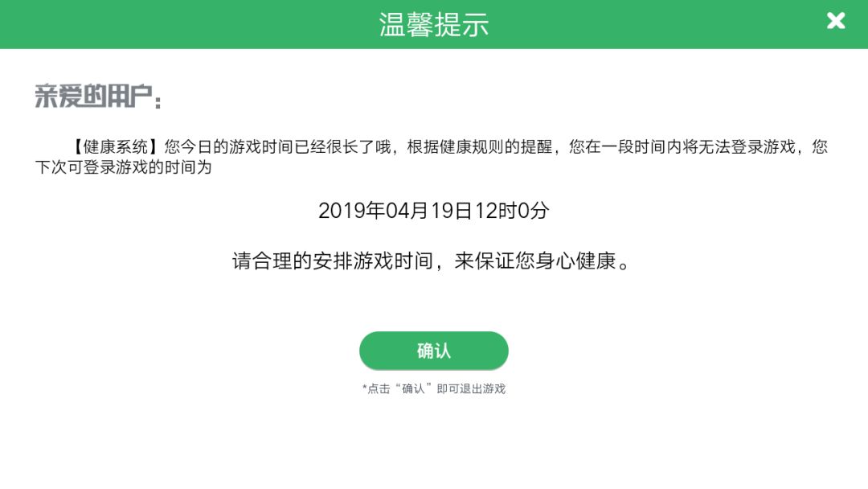Click the quoted 确认 word in the hint
The width and height of the screenshot is (868, 489).
tap(413, 388)
